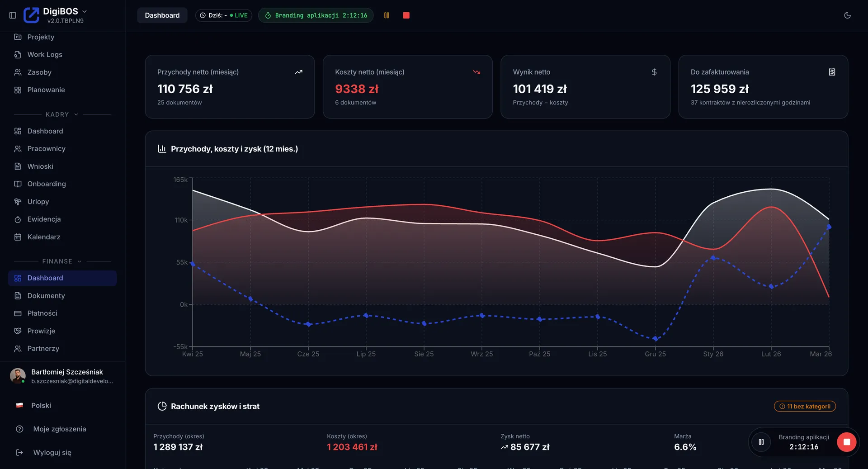Click the pie chart icon by Rachunek zysków
The height and width of the screenshot is (469, 868).
click(x=162, y=406)
